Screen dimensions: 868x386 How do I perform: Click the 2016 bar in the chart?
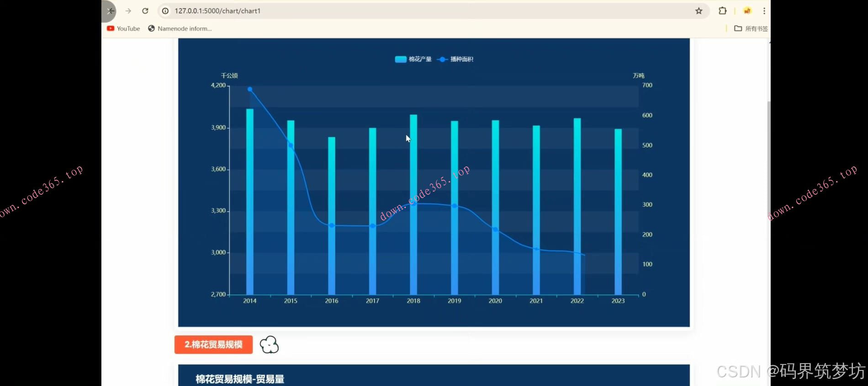click(332, 216)
